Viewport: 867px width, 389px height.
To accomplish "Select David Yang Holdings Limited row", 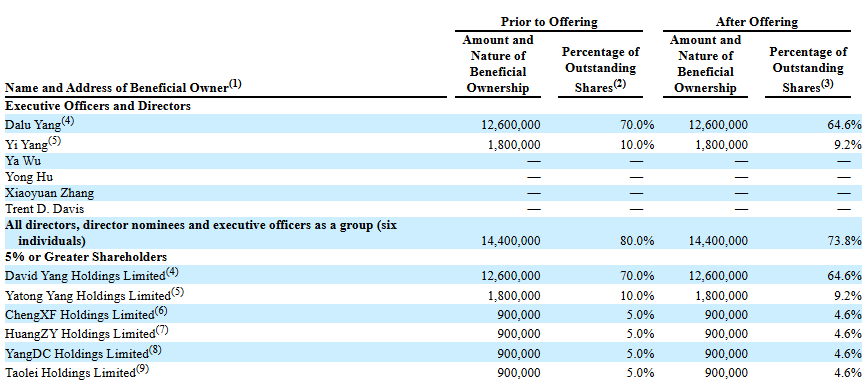I will tap(433, 275).
